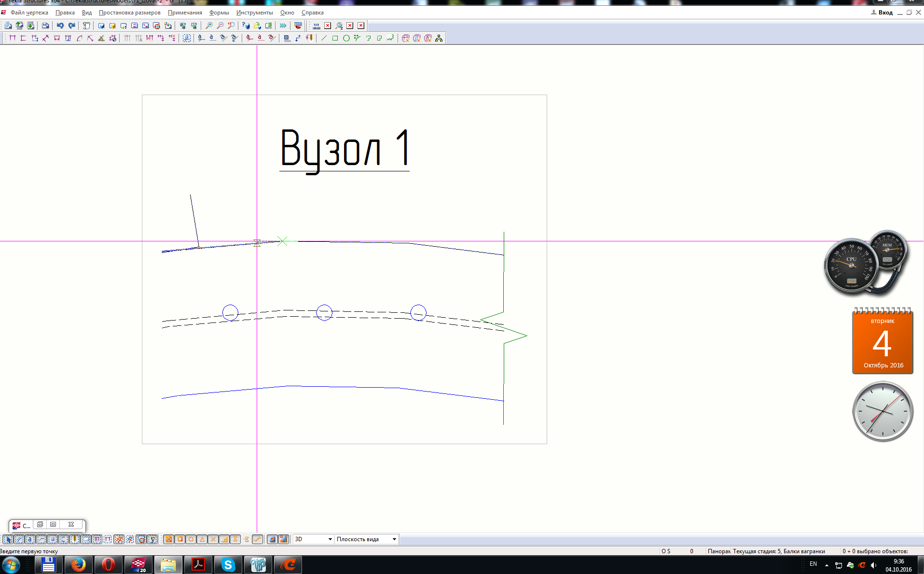
Task: Click the Save drawing floppy disk icon
Action: click(45, 26)
